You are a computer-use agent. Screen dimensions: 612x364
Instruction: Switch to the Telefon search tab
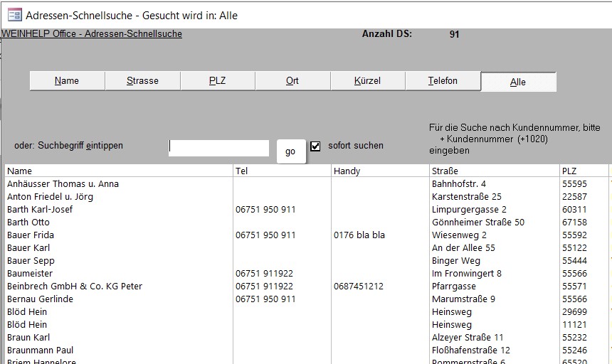coord(443,81)
